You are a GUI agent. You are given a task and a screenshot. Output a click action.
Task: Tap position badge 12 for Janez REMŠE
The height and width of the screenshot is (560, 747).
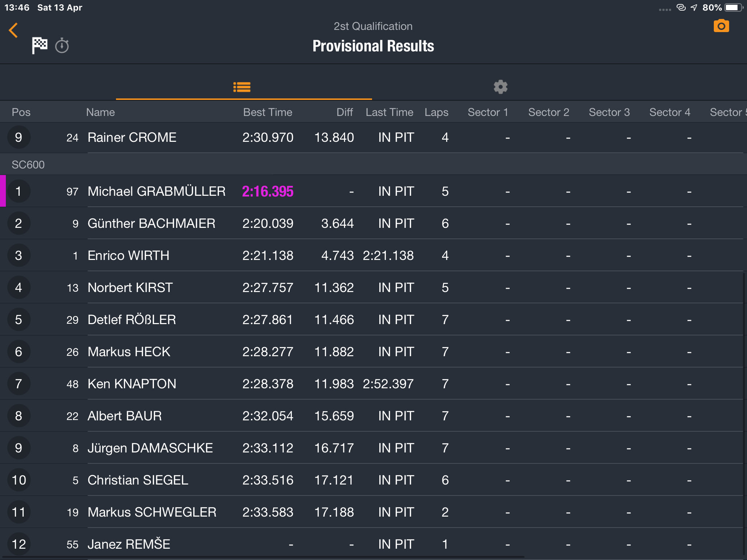tap(19, 544)
